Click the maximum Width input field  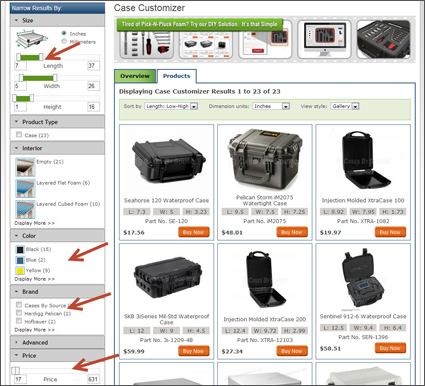point(93,86)
